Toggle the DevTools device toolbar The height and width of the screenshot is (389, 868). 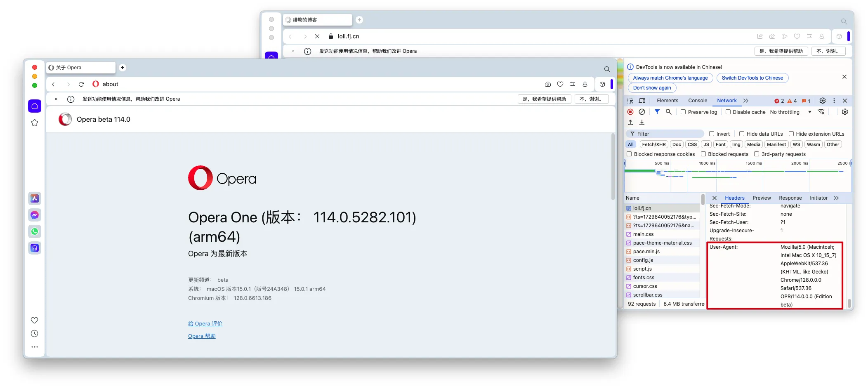click(642, 101)
